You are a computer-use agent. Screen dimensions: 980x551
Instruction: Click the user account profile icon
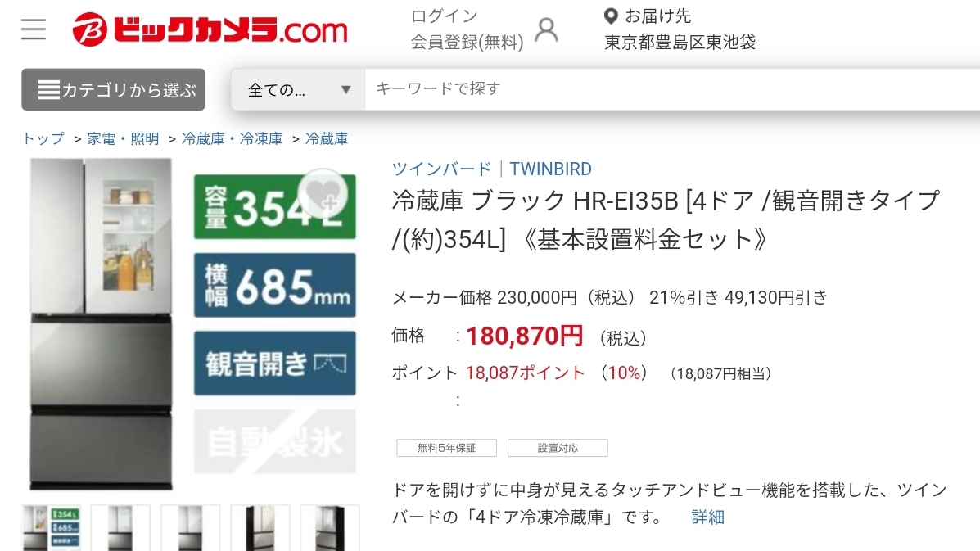[x=546, y=29]
